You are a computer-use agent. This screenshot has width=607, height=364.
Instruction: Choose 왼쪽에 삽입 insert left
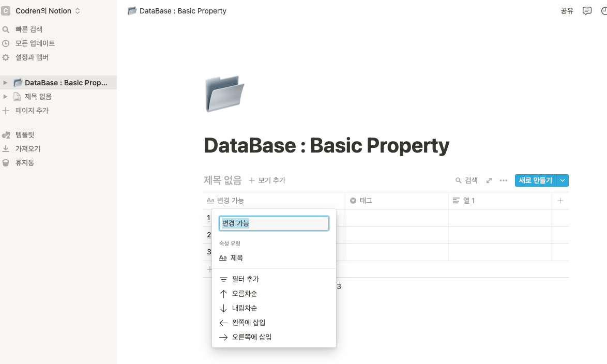pyautogui.click(x=274, y=323)
